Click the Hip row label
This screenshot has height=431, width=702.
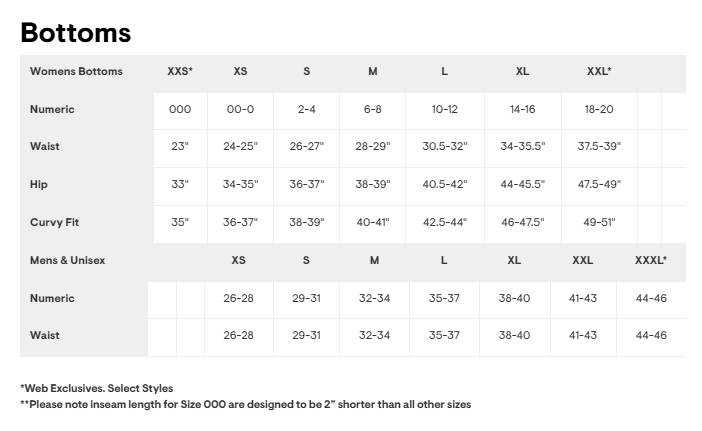[39, 184]
